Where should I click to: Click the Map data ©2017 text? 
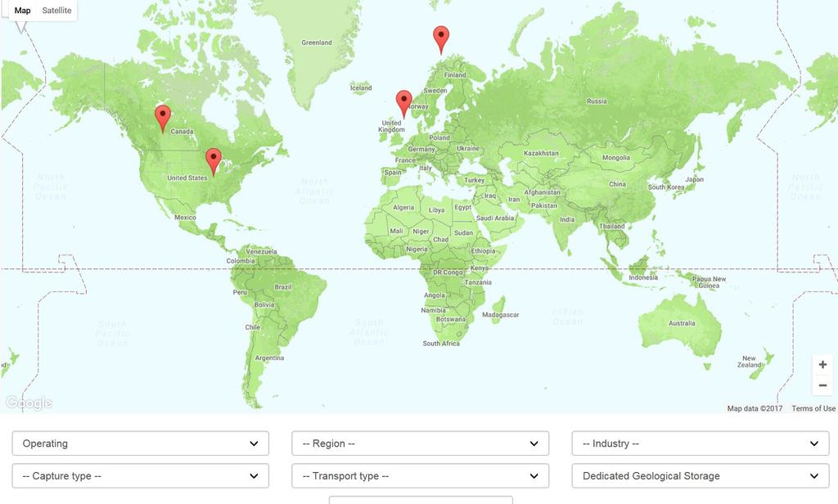[x=755, y=408]
